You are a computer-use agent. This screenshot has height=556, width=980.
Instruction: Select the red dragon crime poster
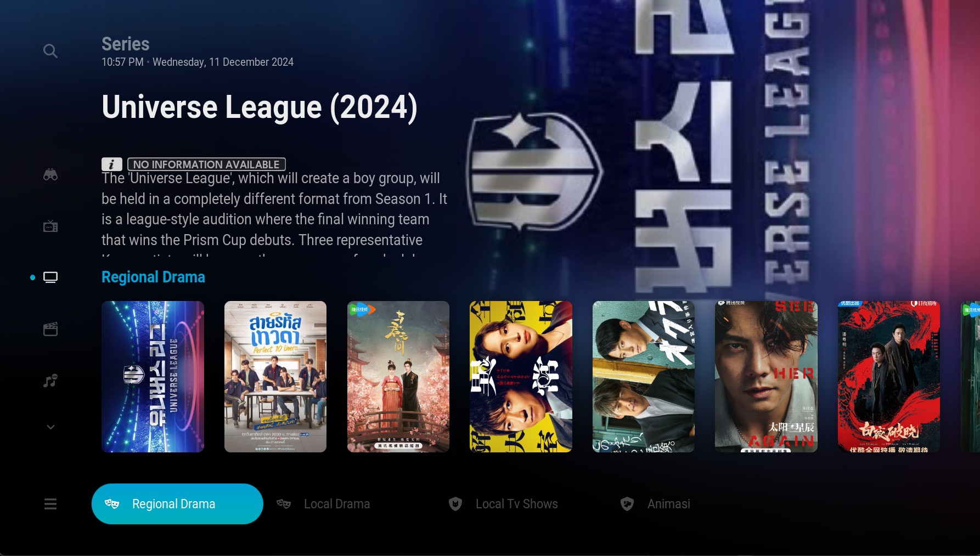(x=889, y=377)
